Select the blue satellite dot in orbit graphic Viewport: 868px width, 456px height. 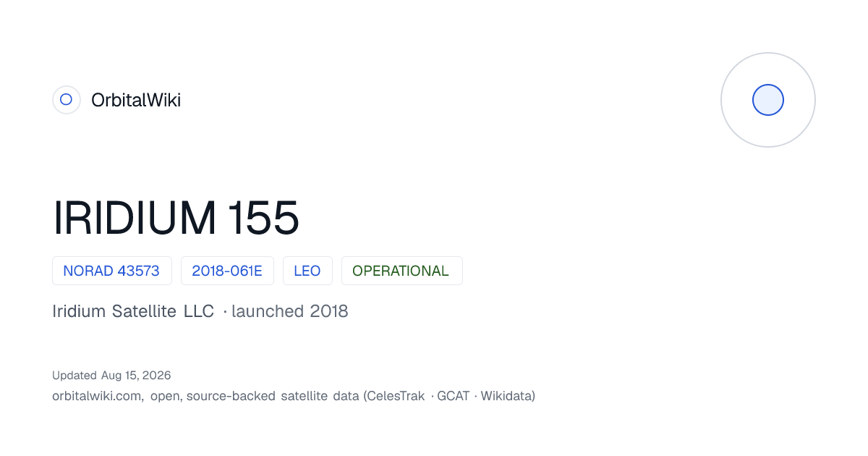(768, 100)
